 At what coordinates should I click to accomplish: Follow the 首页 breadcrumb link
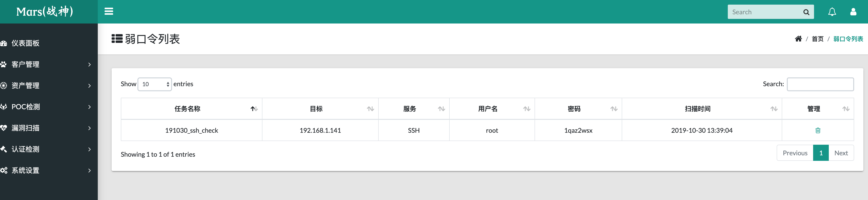pyautogui.click(x=817, y=39)
